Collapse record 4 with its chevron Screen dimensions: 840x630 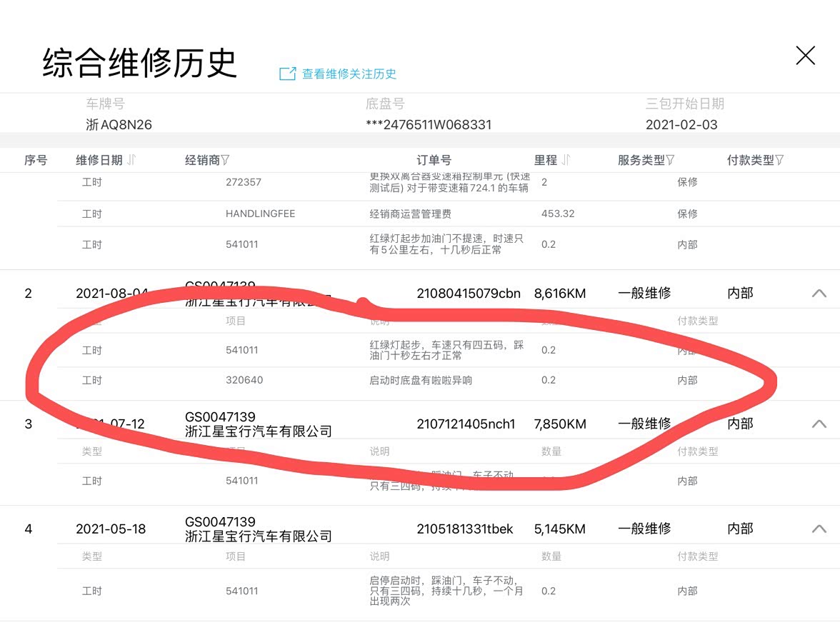pyautogui.click(x=819, y=529)
